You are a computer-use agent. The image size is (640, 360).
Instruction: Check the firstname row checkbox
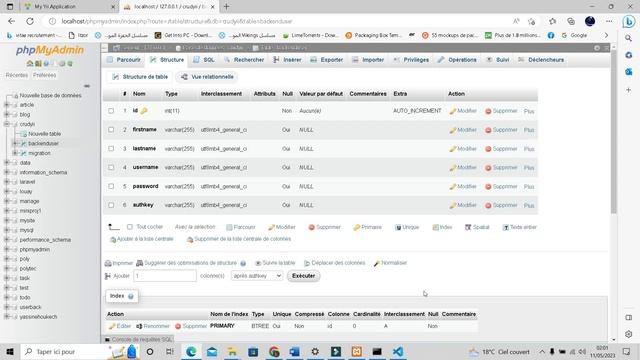pos(111,130)
